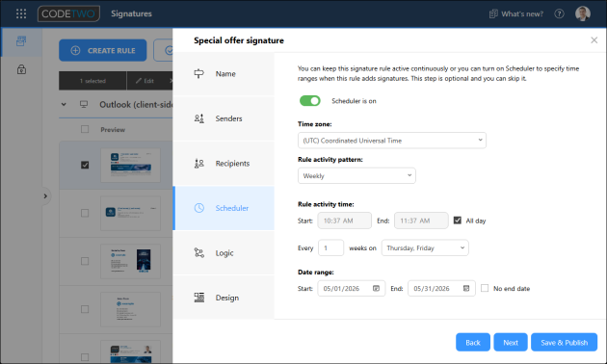Open the What's new? panel
Viewport: 607px width, 364px height.
point(516,13)
